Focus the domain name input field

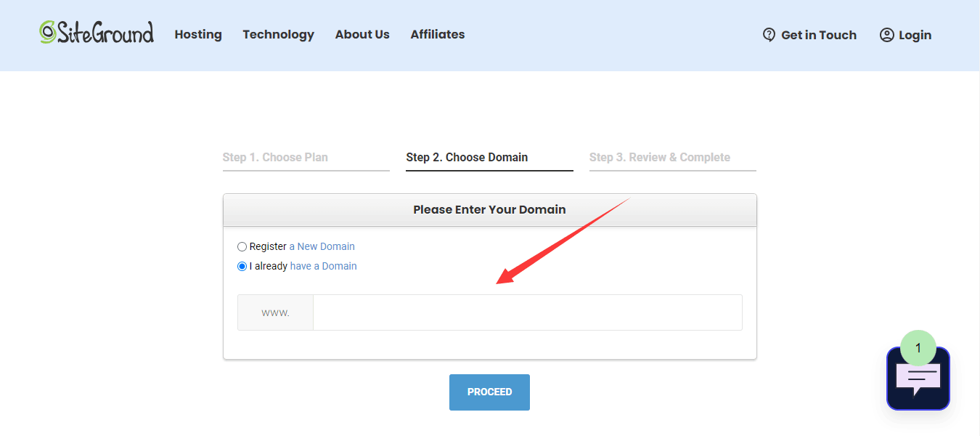click(x=527, y=312)
